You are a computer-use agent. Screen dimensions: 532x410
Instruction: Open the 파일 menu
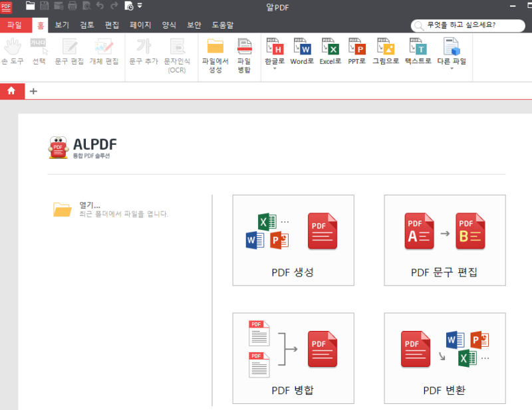click(x=15, y=25)
